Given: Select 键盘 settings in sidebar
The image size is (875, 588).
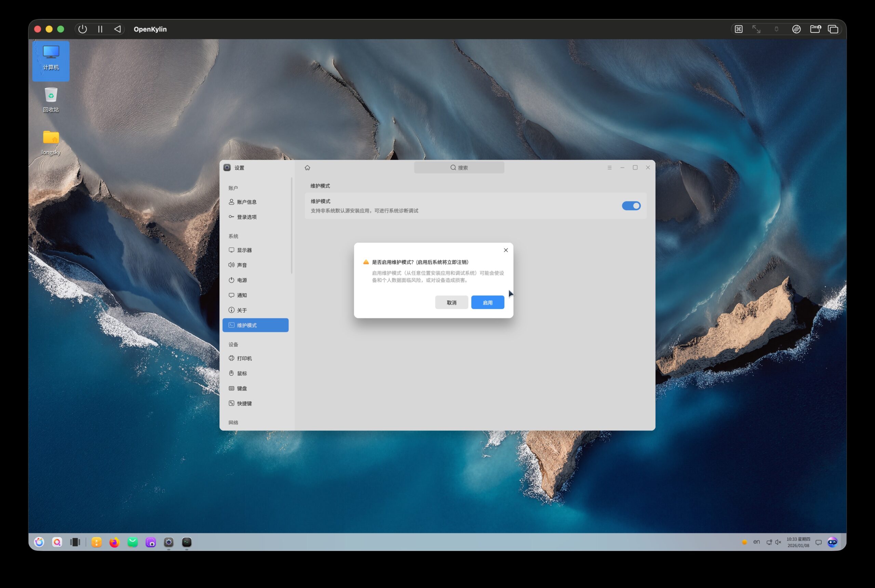Looking at the screenshot, I should click(x=242, y=388).
